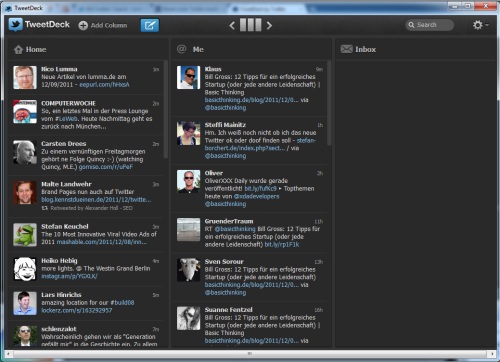Click the Steffi Mainitz username
Image resolution: width=500 pixels, height=362 pixels.
225,125
